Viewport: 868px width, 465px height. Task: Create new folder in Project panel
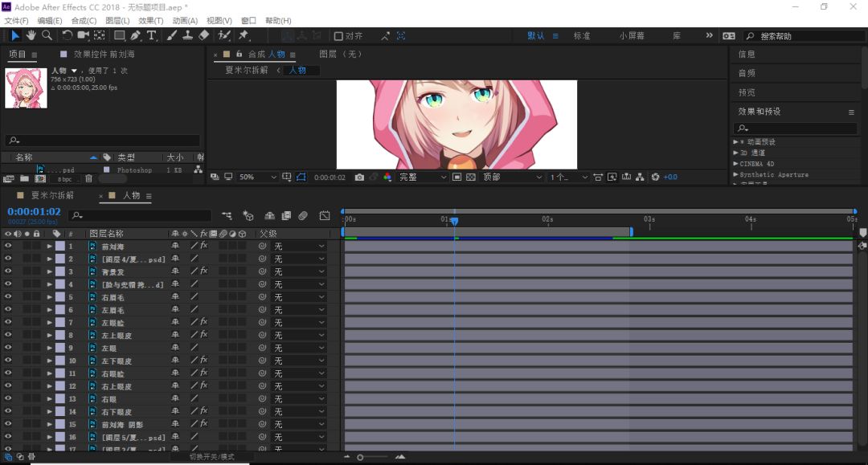(24, 178)
